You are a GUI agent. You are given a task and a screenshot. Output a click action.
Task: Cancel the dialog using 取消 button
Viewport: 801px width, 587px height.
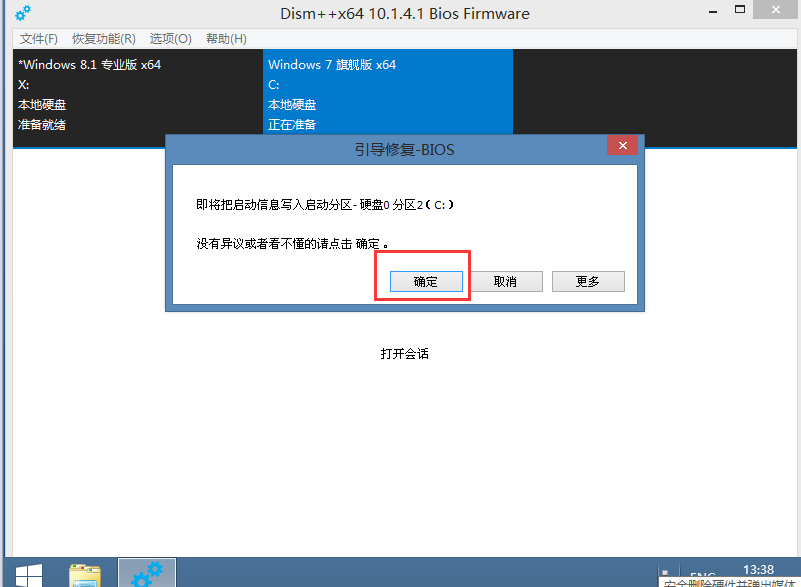click(506, 281)
